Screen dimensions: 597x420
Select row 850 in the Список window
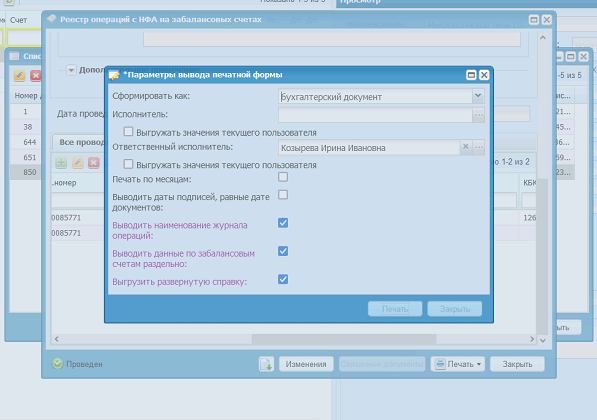(26, 172)
